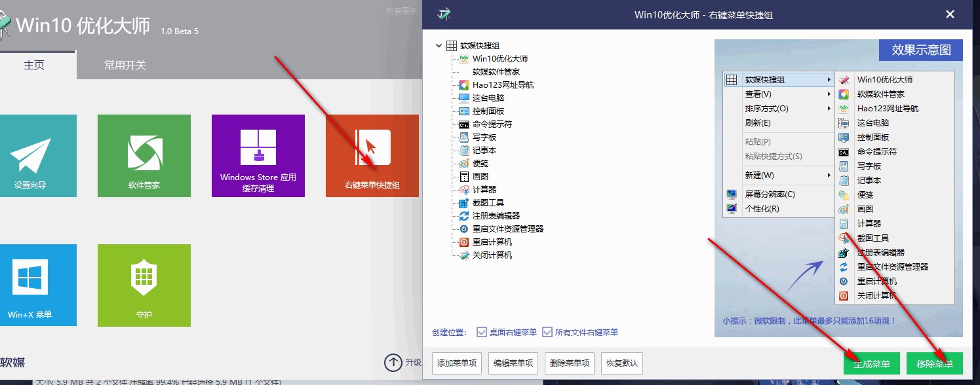Click 这台电脑 monitor icon in tree

464,98
